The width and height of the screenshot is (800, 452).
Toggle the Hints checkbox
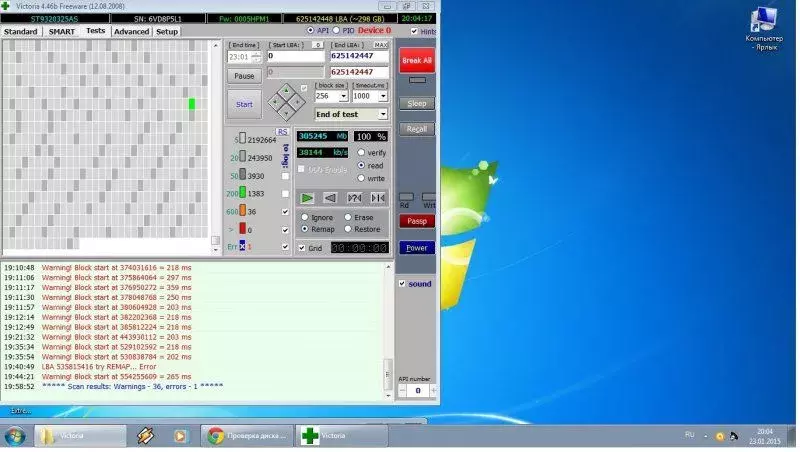click(x=414, y=31)
